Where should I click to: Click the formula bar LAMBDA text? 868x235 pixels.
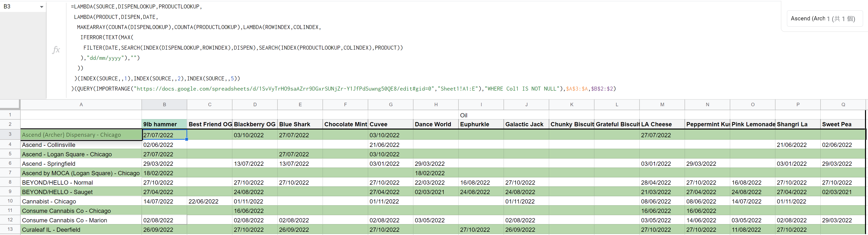343,47
